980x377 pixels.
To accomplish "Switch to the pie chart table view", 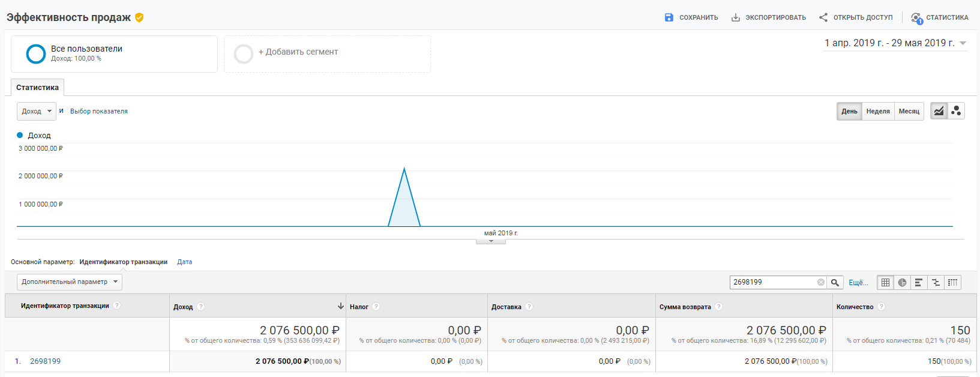I will [902, 282].
